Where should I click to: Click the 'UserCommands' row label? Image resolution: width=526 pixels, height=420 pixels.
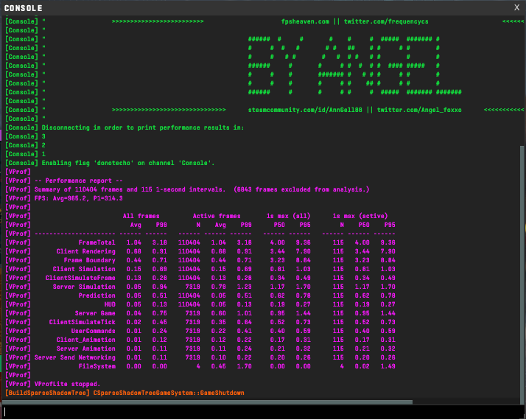click(94, 331)
